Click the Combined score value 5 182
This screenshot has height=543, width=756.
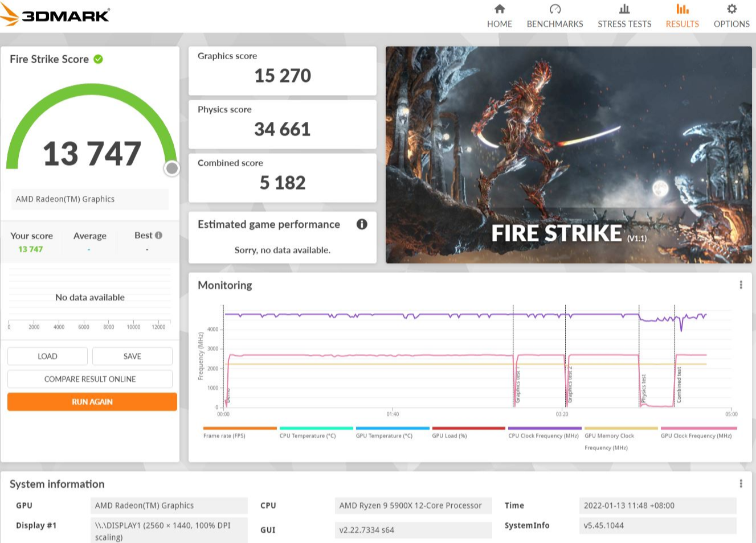click(x=283, y=183)
